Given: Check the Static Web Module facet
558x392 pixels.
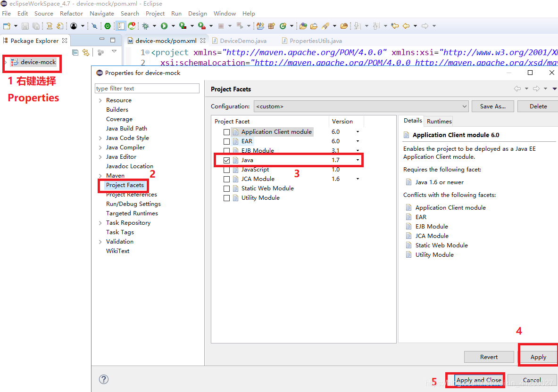Looking at the screenshot, I should click(x=226, y=188).
